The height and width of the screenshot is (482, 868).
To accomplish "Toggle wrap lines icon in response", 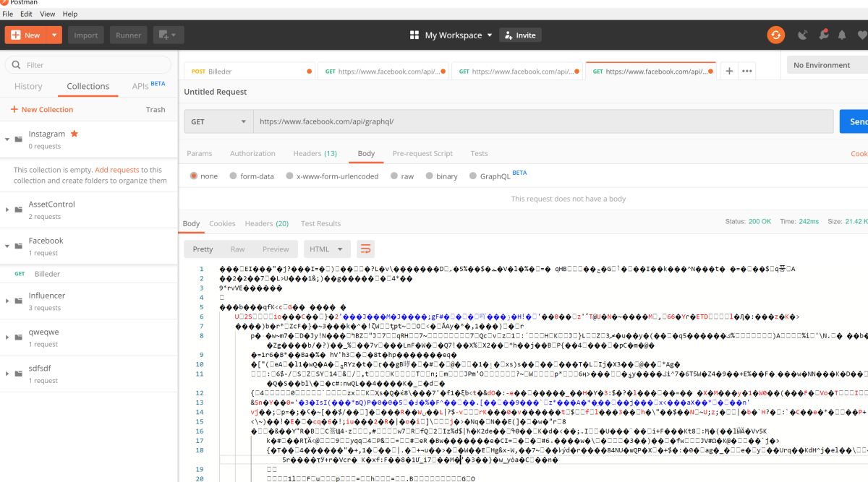I will (366, 249).
